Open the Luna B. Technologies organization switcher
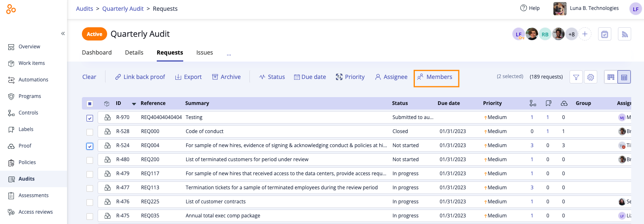 click(x=586, y=8)
